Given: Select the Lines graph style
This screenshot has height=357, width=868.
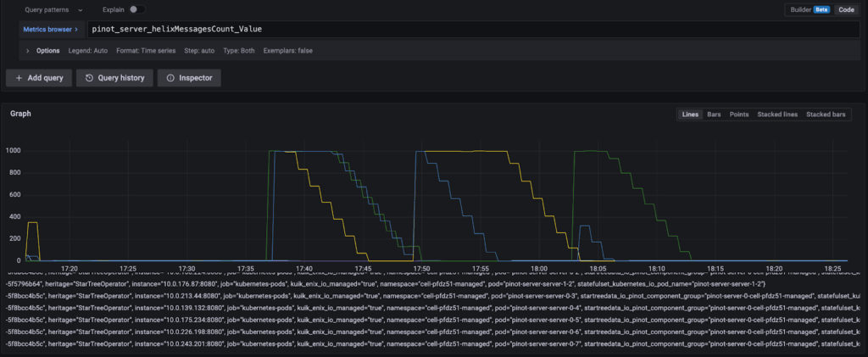Looking at the screenshot, I should (x=690, y=114).
